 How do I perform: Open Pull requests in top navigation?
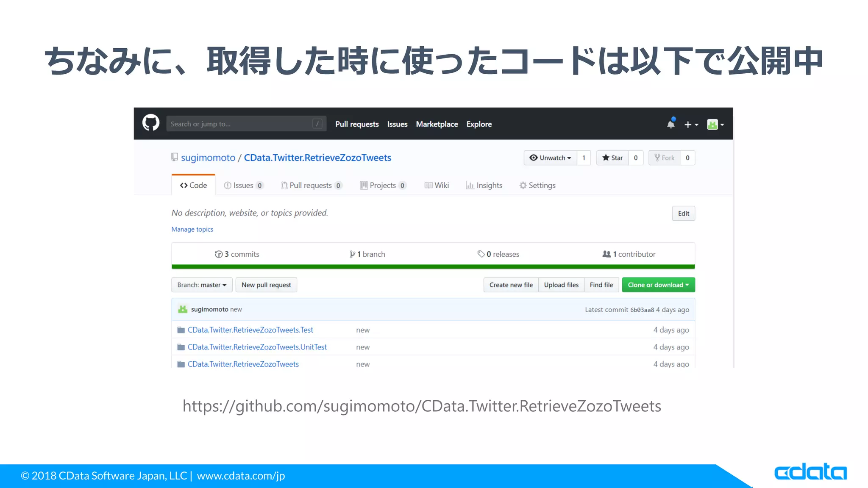357,124
